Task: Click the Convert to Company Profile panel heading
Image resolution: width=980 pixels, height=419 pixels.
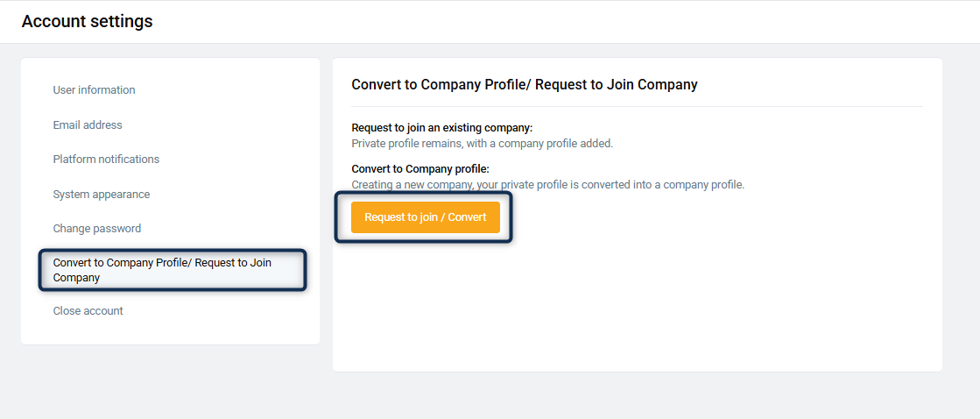Action: tap(524, 85)
